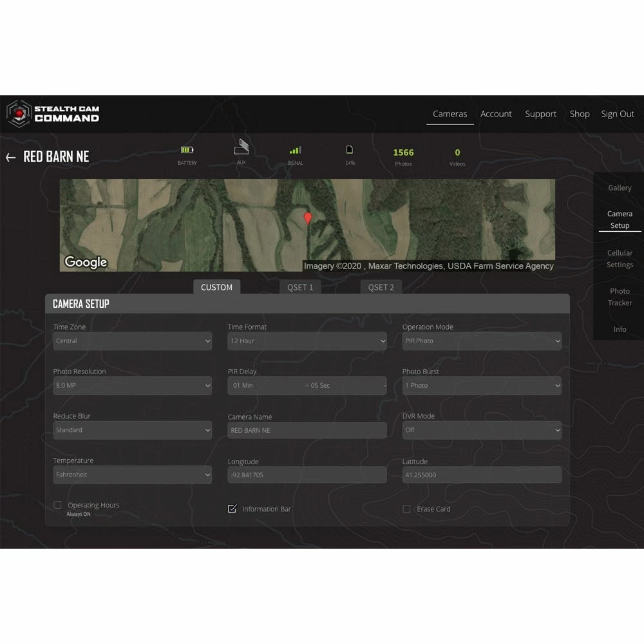Switch to the QSET 1 tab
The image size is (644, 644).
coord(300,287)
